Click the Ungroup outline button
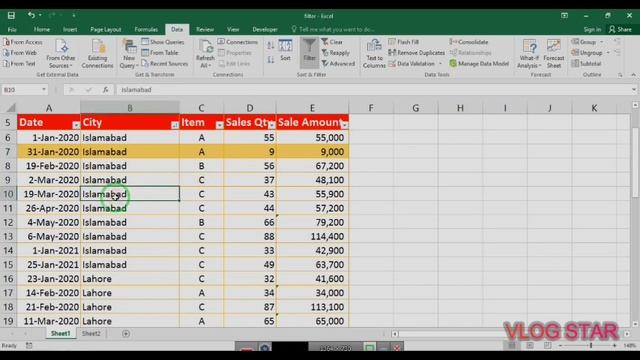640x360 pixels. coord(587,53)
